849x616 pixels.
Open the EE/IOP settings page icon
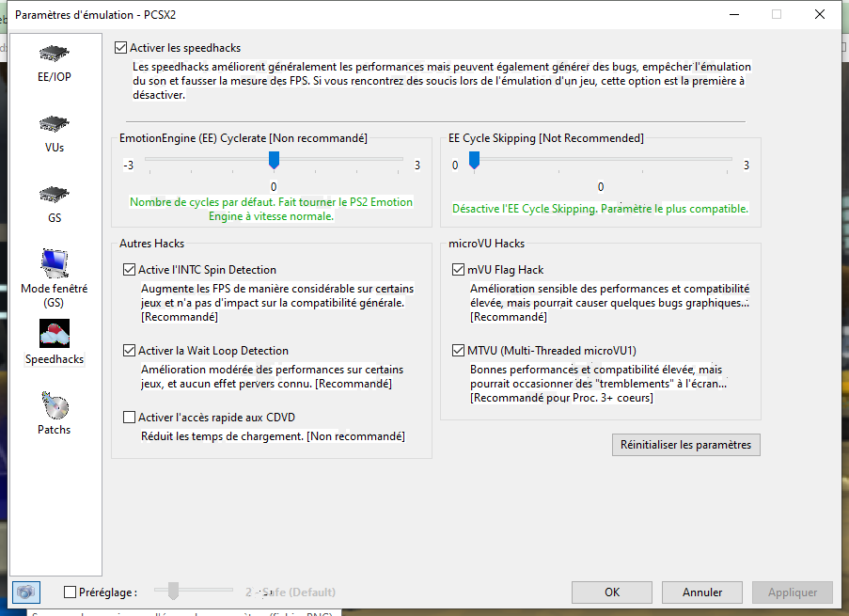(55, 53)
